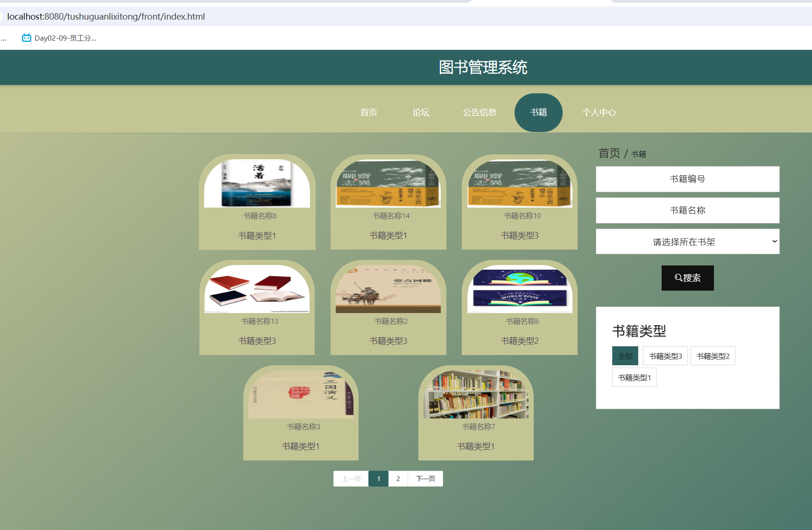Viewport: 812px width, 530px height.
Task: Open the 个人中心 navigation tab
Action: pyautogui.click(x=599, y=112)
